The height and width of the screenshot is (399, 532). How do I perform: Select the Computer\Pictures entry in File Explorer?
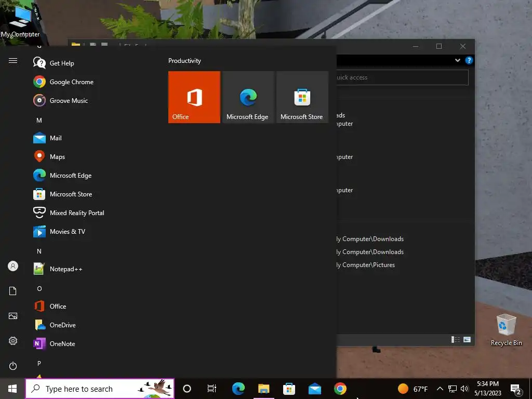point(366,265)
